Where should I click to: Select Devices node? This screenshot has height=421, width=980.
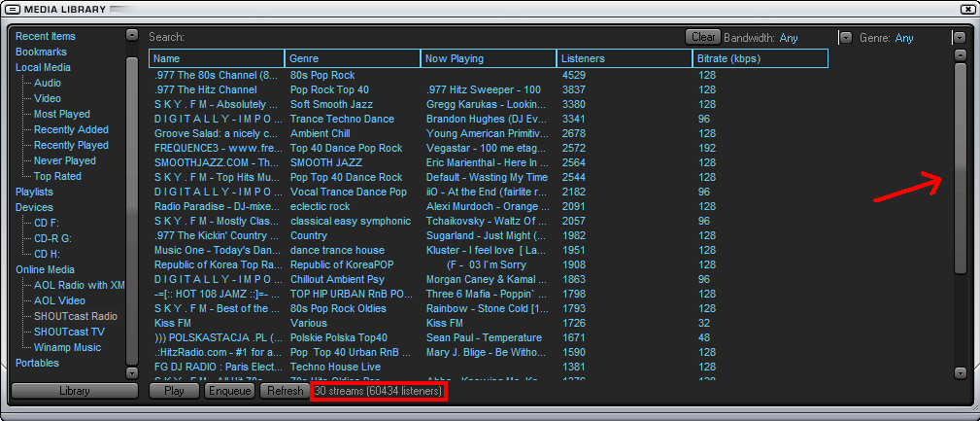[x=34, y=207]
